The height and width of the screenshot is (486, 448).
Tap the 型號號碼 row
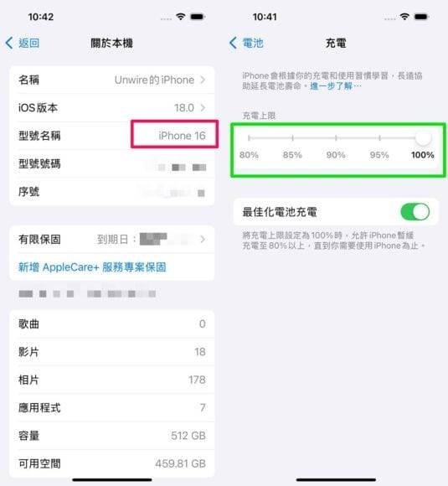point(112,163)
